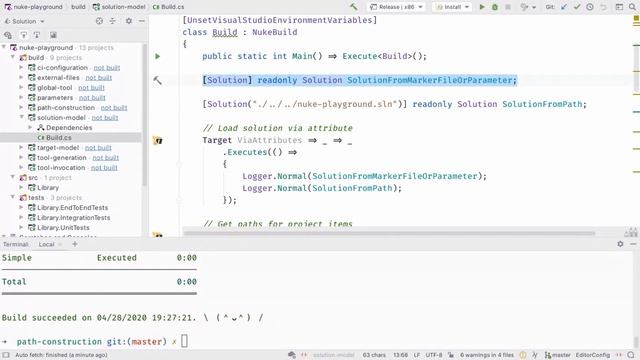The height and width of the screenshot is (360, 640).
Task: Click 'not built' link beside tool-invocation
Action: [104, 167]
